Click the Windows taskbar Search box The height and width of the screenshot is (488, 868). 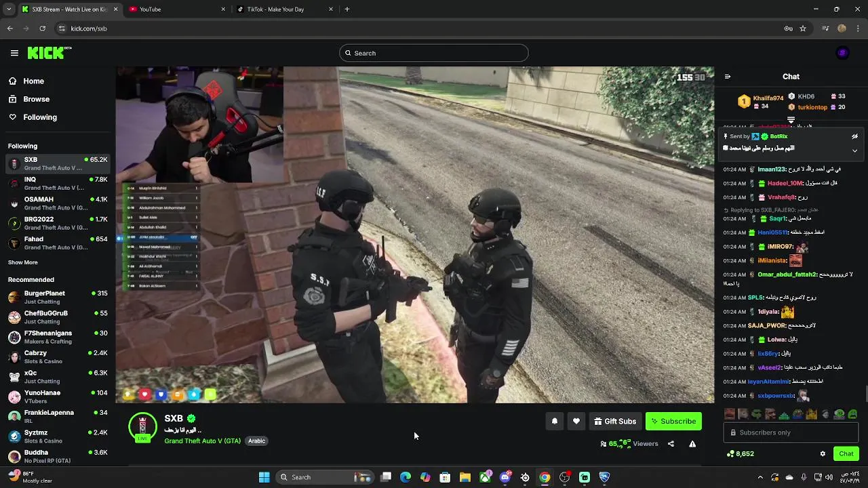coord(324,477)
